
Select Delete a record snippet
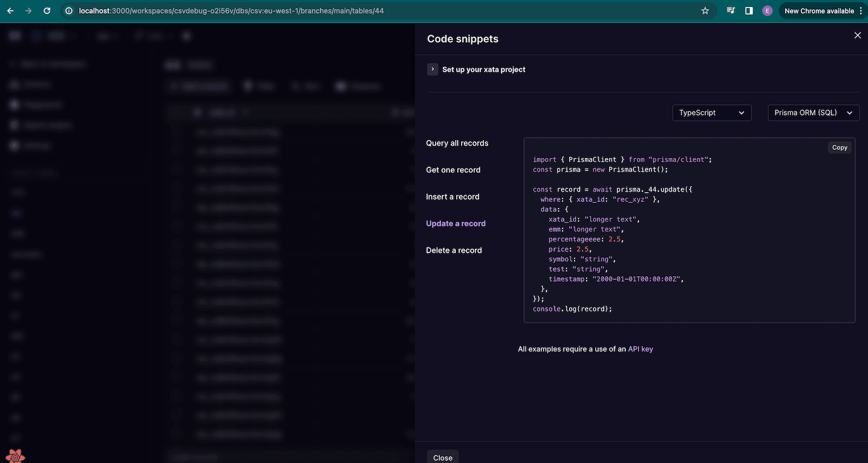click(x=454, y=250)
